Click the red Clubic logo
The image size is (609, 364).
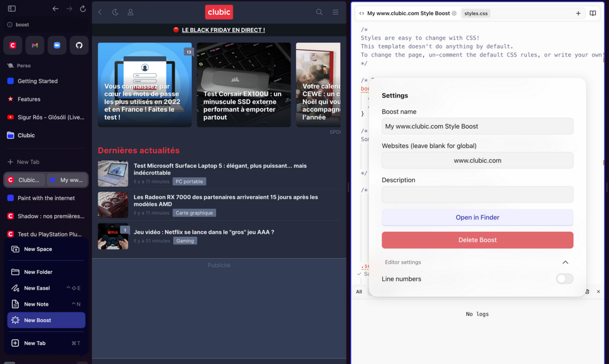(x=219, y=12)
